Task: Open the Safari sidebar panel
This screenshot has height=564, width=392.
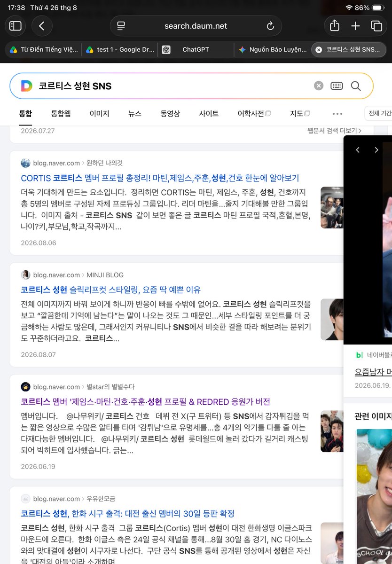Action: point(16,26)
